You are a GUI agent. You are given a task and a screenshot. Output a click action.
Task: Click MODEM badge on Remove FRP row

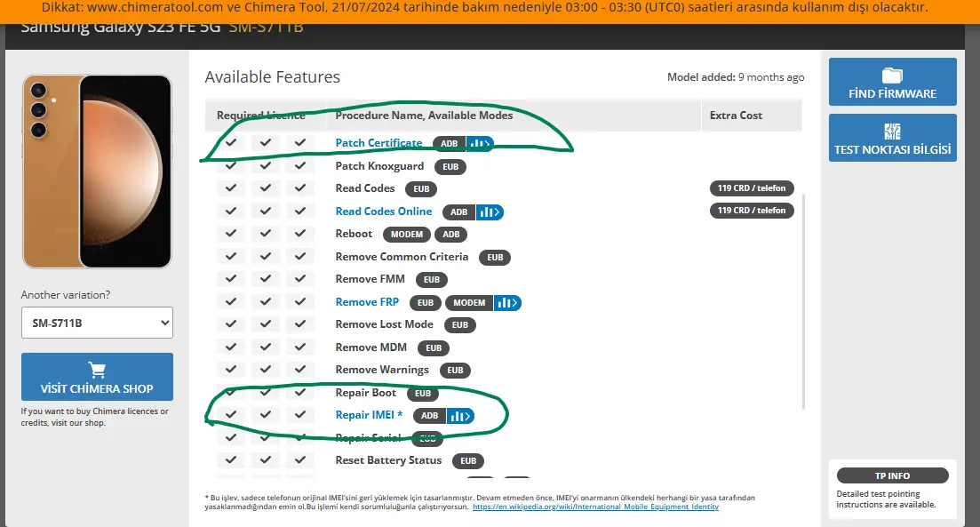[x=469, y=302]
